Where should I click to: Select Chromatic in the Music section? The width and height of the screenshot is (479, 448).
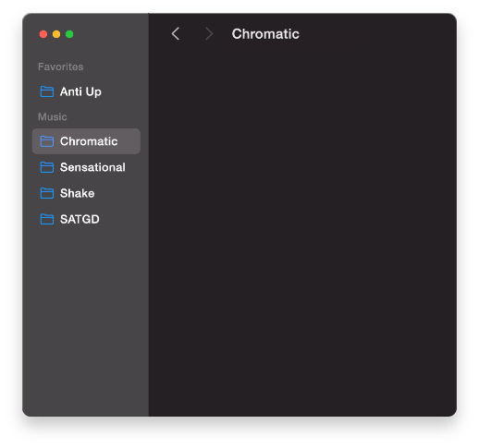pyautogui.click(x=86, y=141)
